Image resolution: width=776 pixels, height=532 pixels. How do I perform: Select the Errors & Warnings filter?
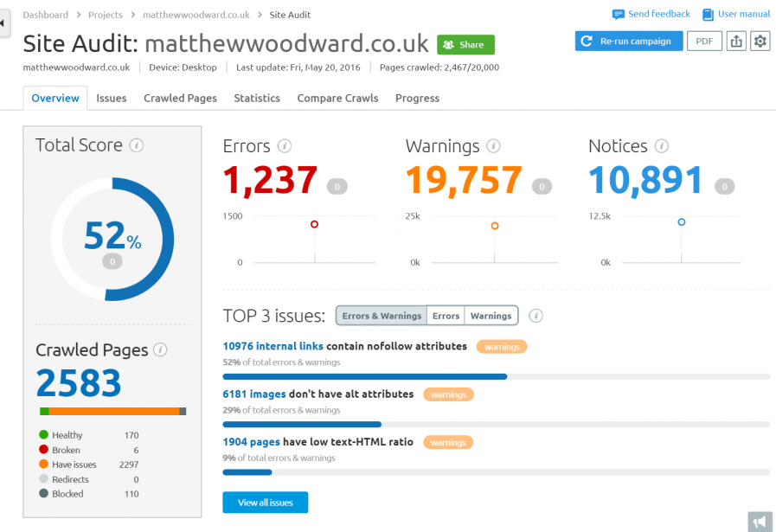382,316
